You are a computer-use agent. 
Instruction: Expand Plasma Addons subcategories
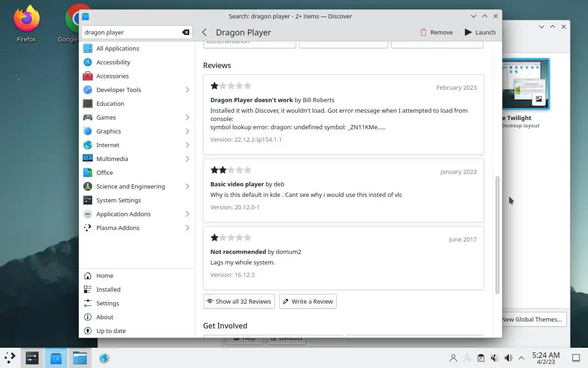coord(187,228)
